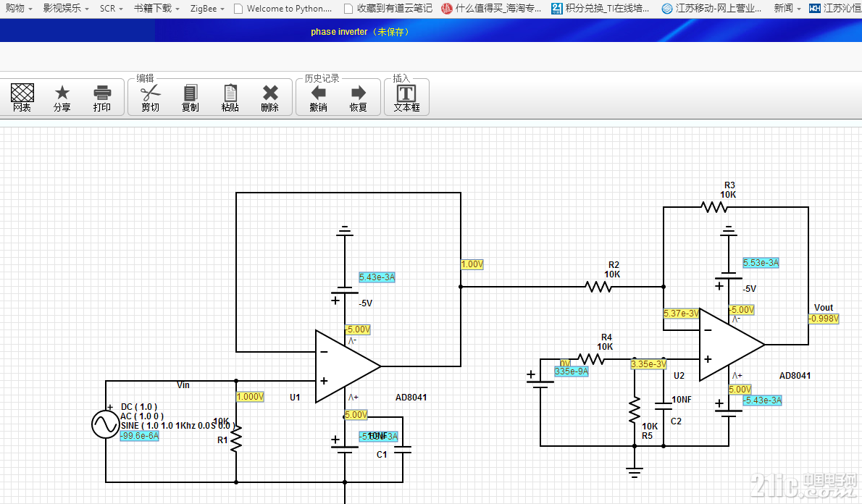Screen dimensions: 862x504
Task: Click the AD8041 label beside U1
Action: click(x=411, y=398)
